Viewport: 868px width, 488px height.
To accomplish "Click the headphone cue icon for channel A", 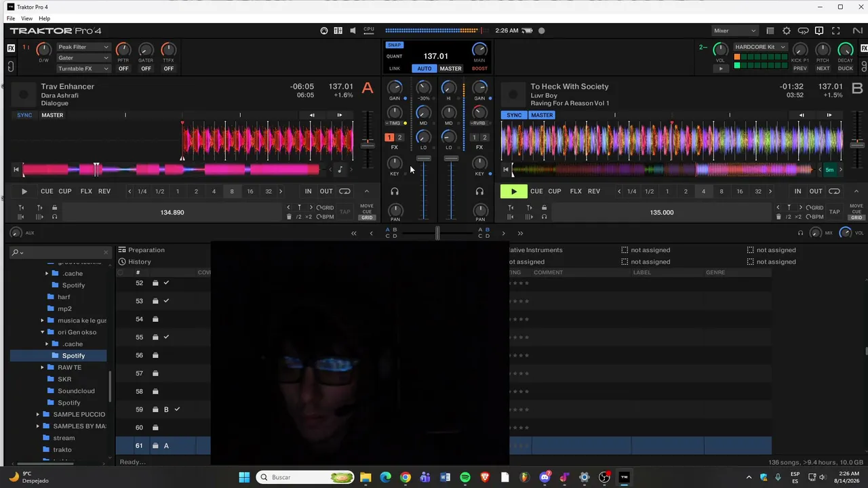I will (x=395, y=192).
